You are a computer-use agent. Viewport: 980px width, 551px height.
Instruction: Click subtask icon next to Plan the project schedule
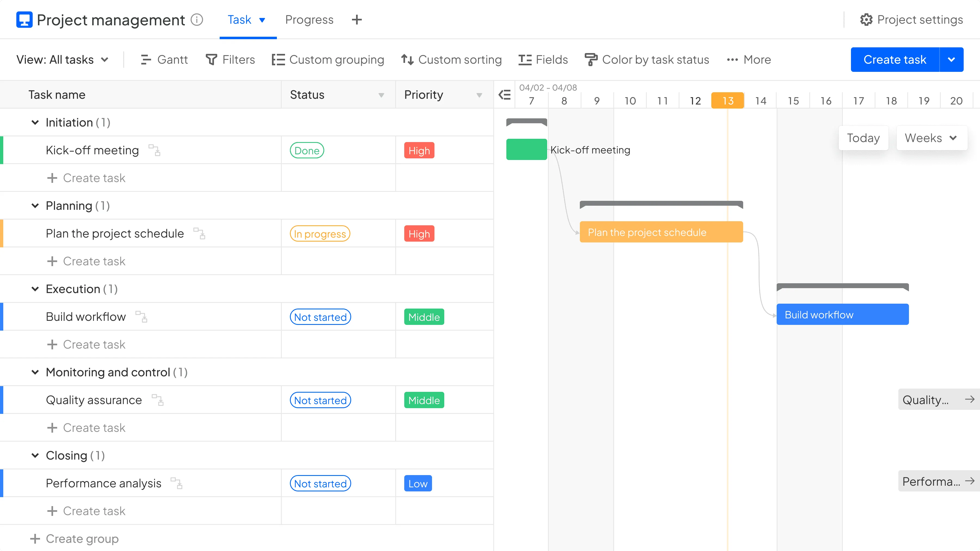coord(199,233)
